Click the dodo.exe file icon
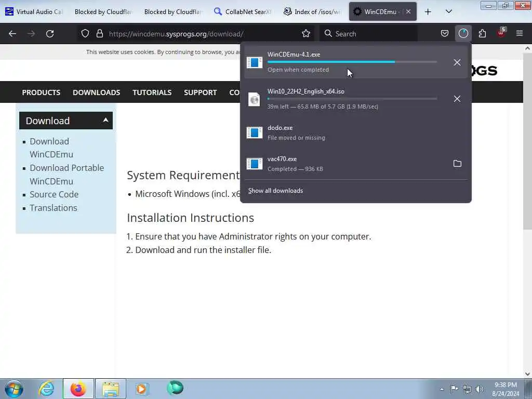 (255, 132)
